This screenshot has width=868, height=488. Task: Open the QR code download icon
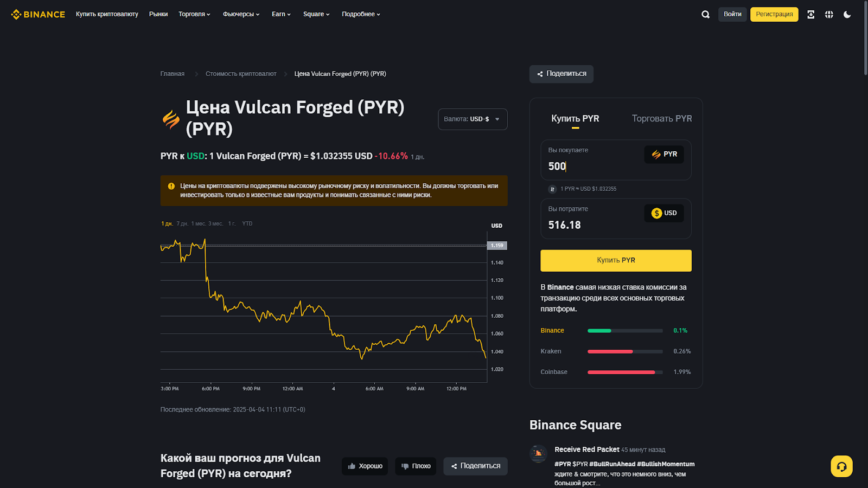pyautogui.click(x=810, y=15)
